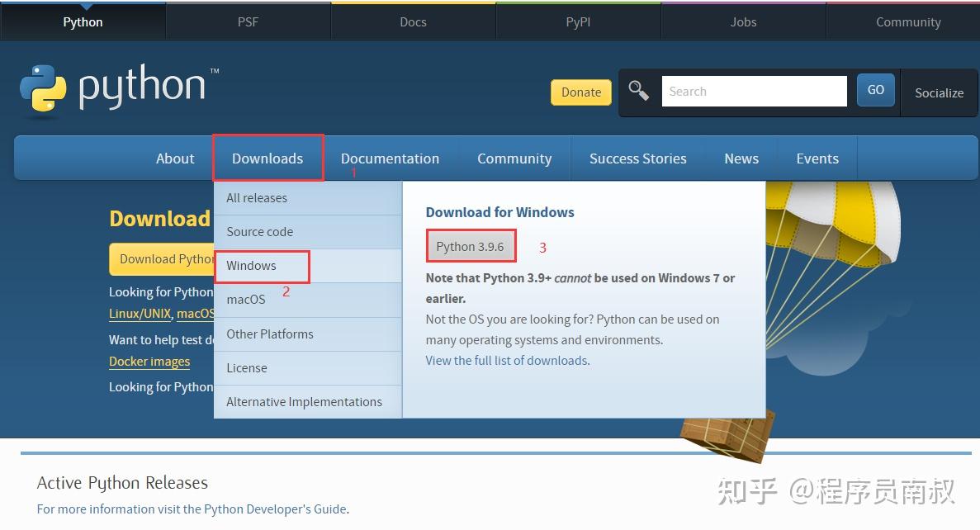
Task: Open the Python Developer's Guide link
Action: coord(275,509)
